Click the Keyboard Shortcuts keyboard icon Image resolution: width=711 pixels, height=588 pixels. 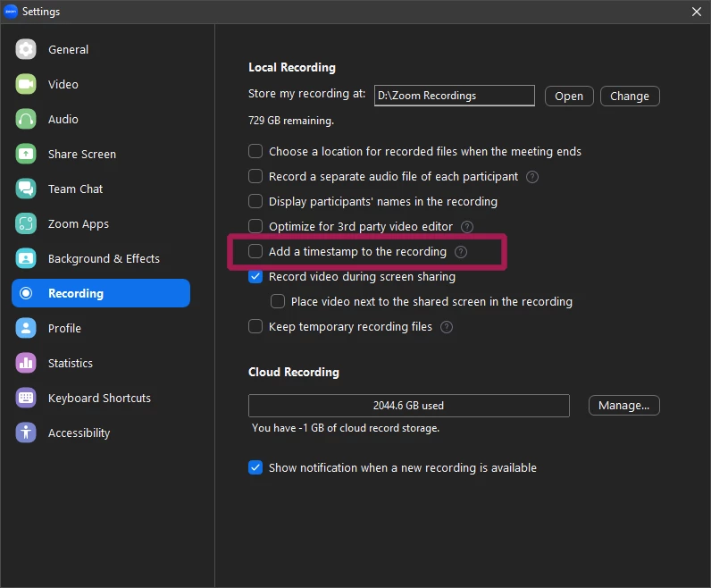[x=26, y=398]
